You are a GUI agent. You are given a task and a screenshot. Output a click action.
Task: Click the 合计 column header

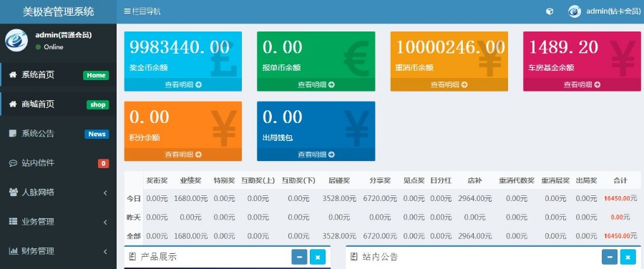pos(620,180)
